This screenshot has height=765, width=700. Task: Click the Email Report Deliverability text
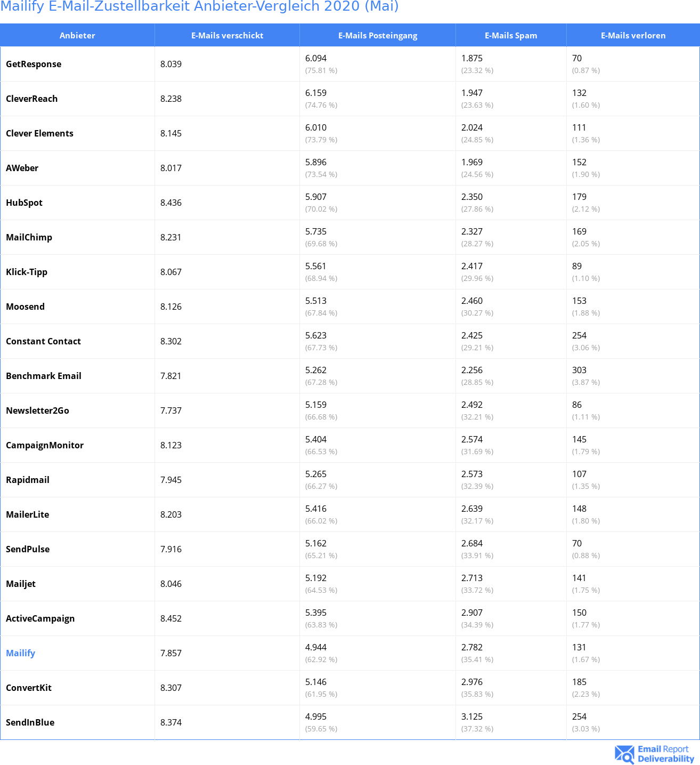point(666,754)
